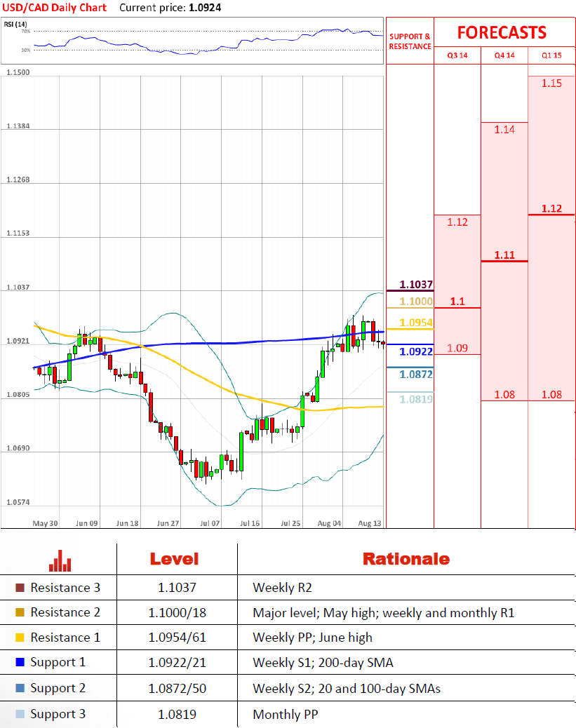Select the Q4 14 forecast column header
Screen dimensions: 576x728
pyautogui.click(x=504, y=55)
